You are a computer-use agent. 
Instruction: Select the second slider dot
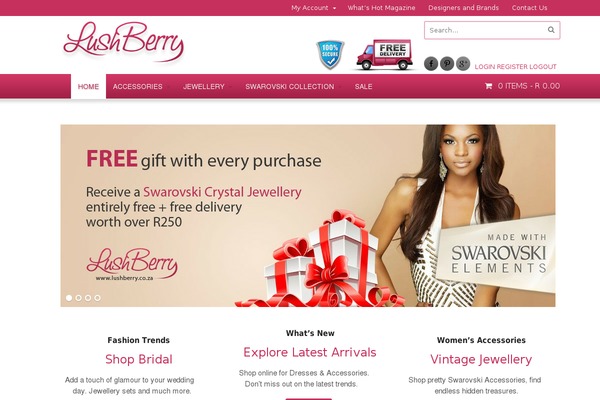78,298
